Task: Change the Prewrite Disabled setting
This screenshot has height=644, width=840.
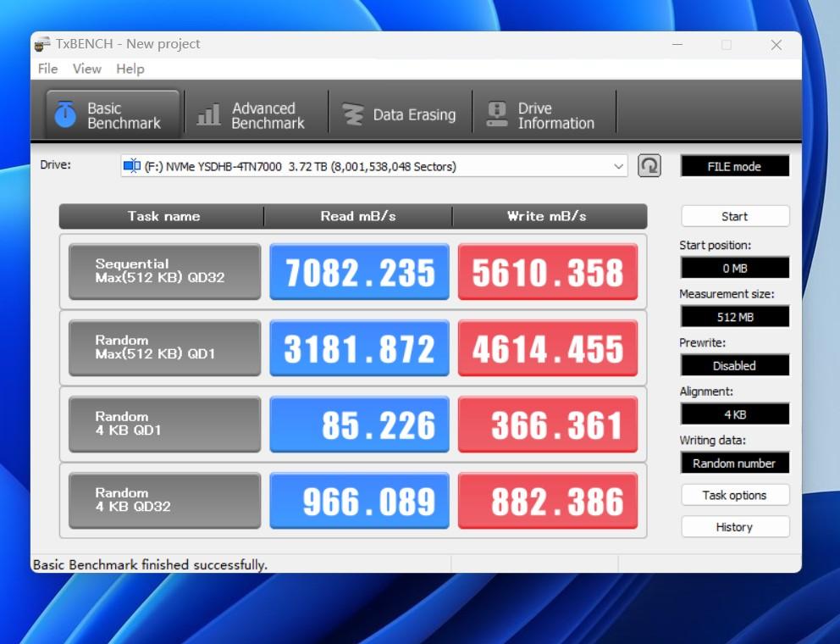Action: pos(734,366)
